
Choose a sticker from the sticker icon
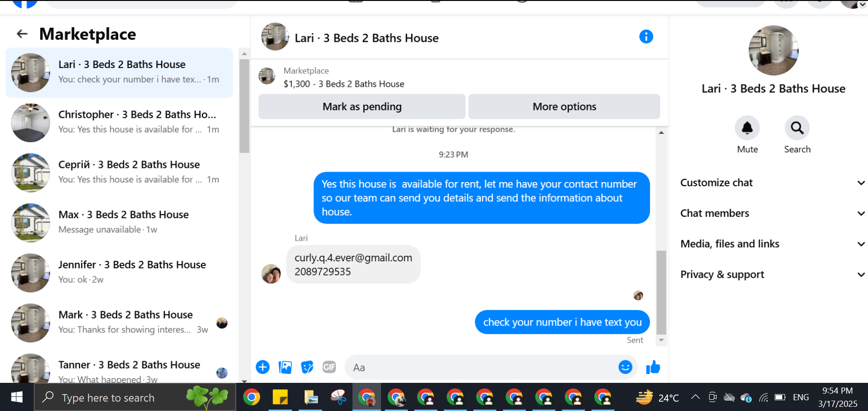tap(307, 367)
